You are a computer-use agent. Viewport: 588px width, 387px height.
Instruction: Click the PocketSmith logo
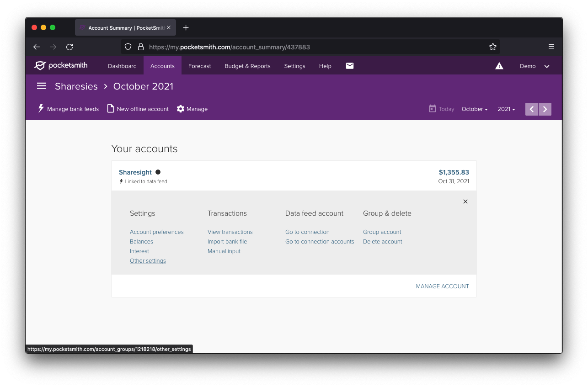pyautogui.click(x=61, y=66)
